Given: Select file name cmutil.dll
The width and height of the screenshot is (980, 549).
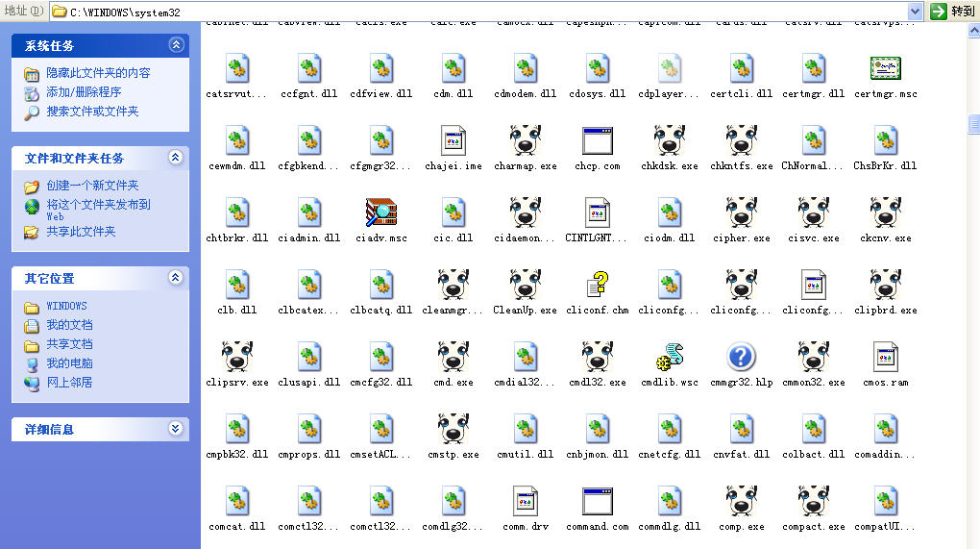Looking at the screenshot, I should click(525, 455).
